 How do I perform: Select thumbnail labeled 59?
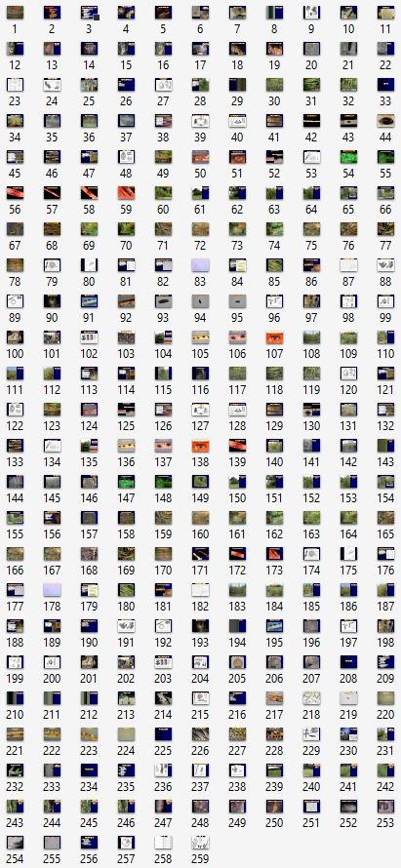(x=126, y=193)
